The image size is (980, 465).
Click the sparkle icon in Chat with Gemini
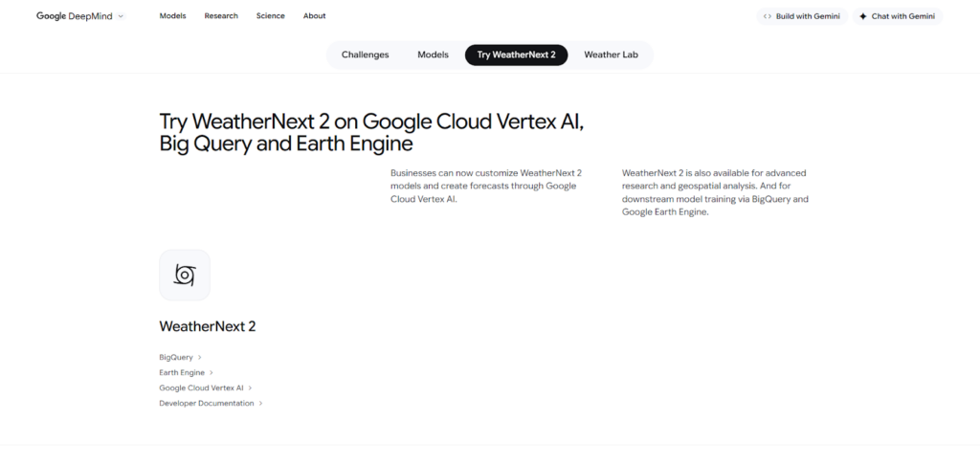[862, 16]
